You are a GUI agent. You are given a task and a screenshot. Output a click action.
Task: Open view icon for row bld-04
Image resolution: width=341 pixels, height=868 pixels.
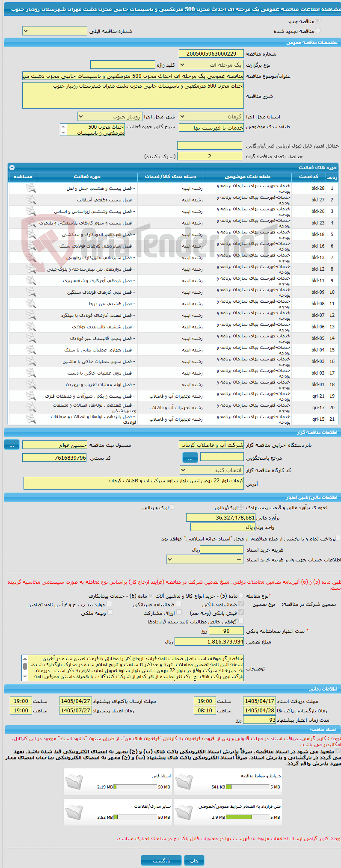[31, 349]
